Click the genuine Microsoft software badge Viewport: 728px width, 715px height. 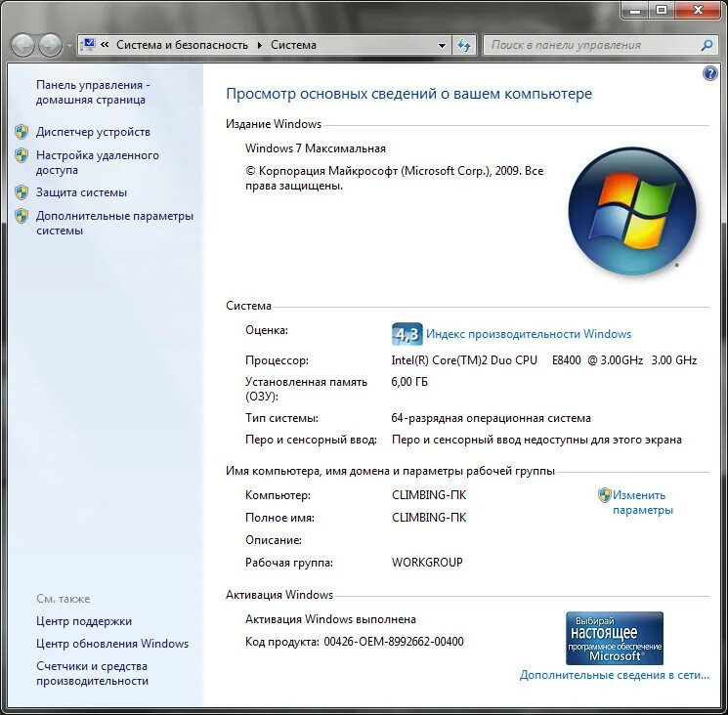click(x=615, y=639)
